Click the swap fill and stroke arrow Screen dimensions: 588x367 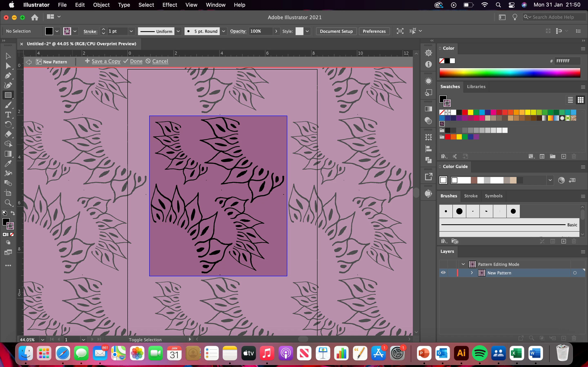tap(13, 213)
